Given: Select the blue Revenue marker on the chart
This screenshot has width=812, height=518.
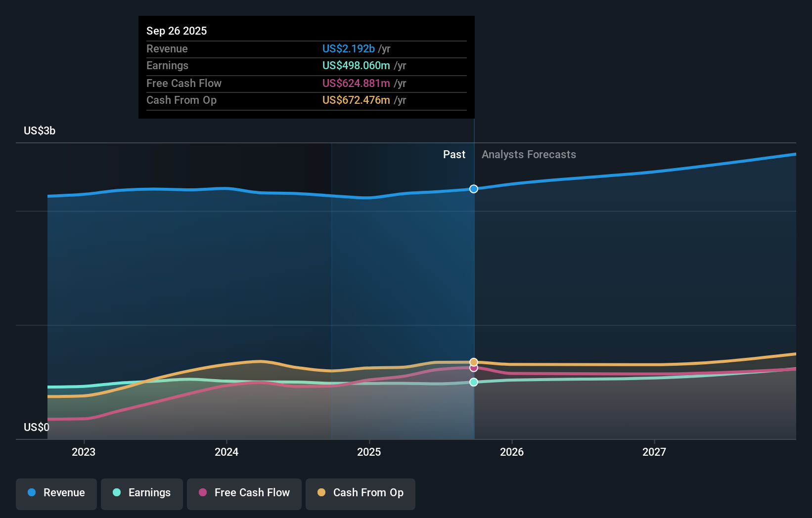Looking at the screenshot, I should [473, 189].
